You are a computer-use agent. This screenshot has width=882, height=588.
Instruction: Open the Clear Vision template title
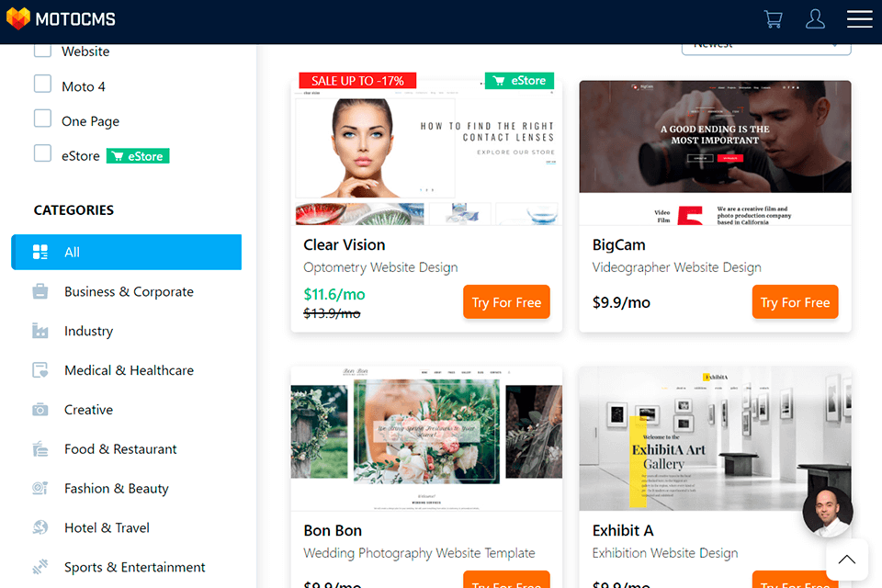click(x=345, y=244)
